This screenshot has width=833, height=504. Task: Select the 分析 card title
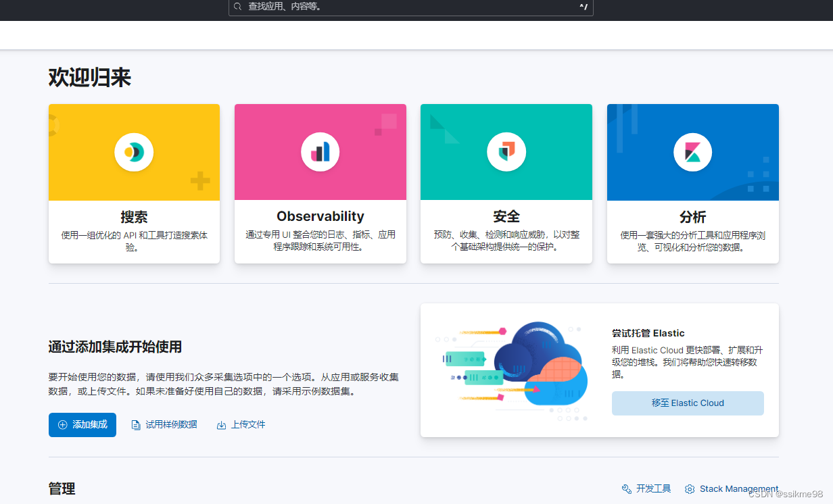pos(693,217)
